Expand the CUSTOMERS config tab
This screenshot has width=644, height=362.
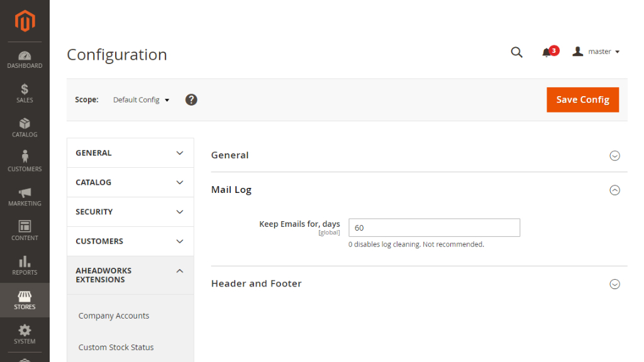pos(130,241)
